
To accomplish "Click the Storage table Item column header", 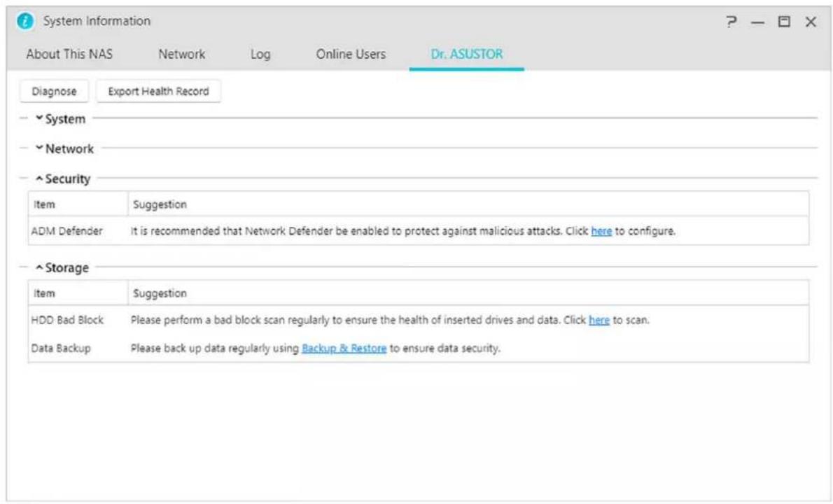I will [x=78, y=293].
